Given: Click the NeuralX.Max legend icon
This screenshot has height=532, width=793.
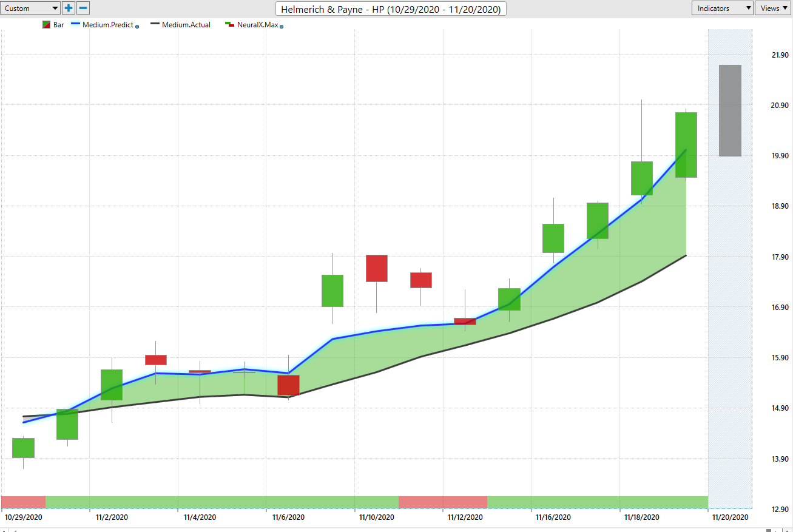Looking at the screenshot, I should tap(229, 25).
